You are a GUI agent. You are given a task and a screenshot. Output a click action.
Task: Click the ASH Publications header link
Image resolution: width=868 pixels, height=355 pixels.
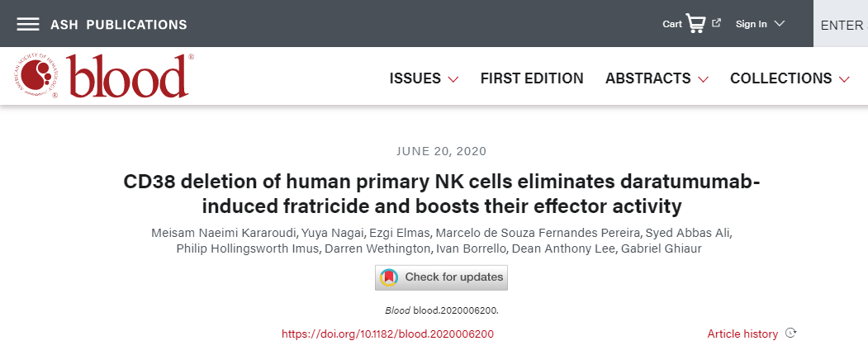pyautogui.click(x=118, y=25)
